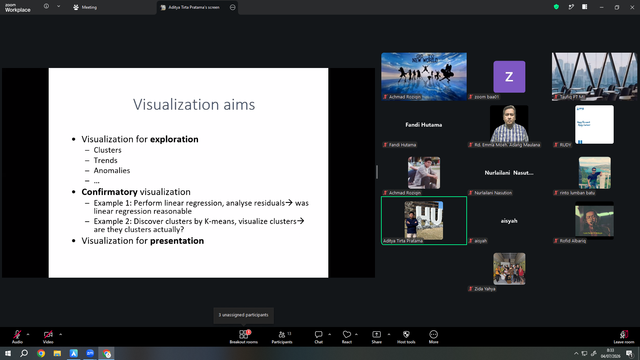Open Host tools shield icon
This screenshot has width=640, height=360.
coord(406,337)
